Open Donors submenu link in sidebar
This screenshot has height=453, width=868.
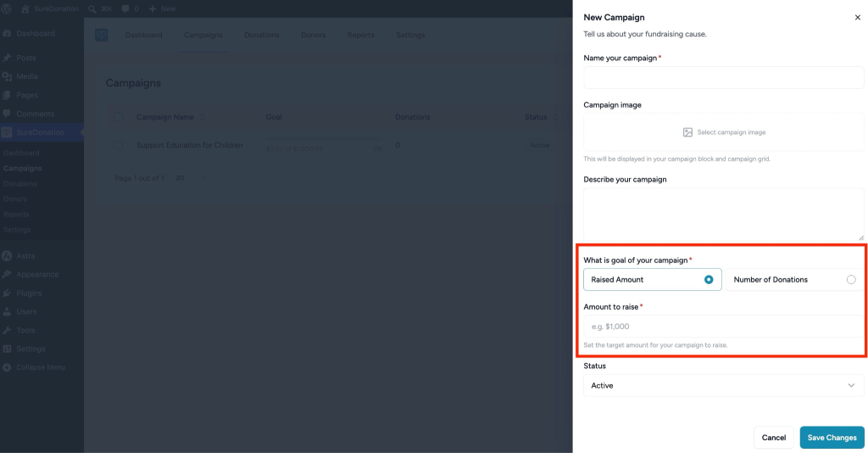click(15, 199)
